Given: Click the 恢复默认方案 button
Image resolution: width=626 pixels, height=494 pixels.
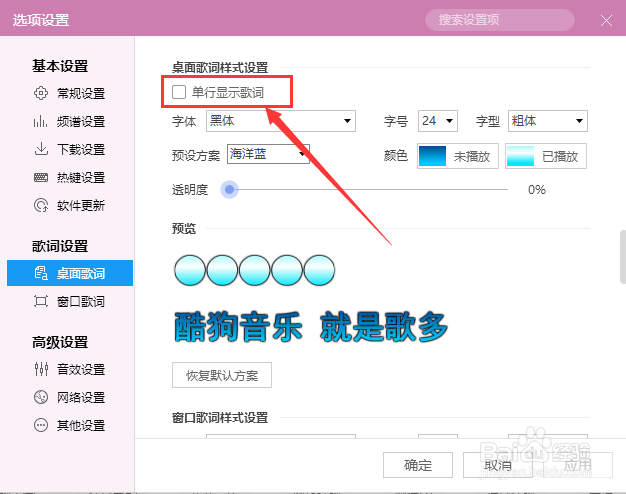Looking at the screenshot, I should pos(222,375).
